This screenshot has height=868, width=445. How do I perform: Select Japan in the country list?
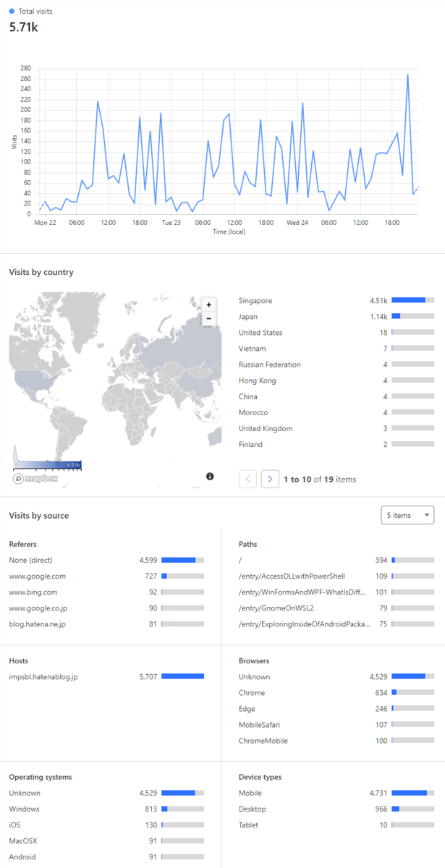[336, 317]
